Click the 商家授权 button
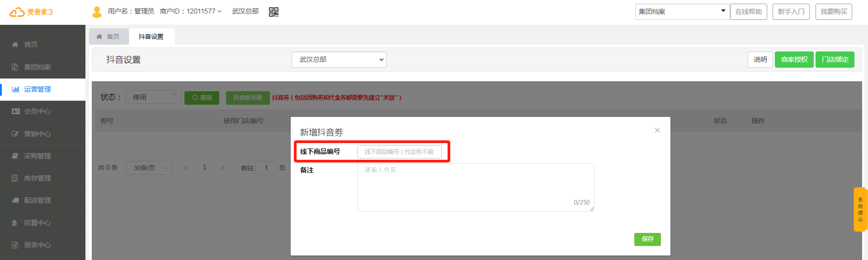Screen dimensions: 868x260 pyautogui.click(x=794, y=60)
